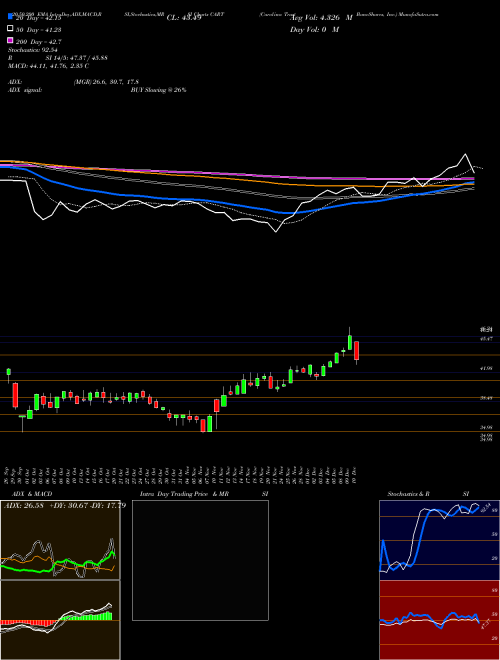Click the empty Intra Day price chart box
Viewport: 500px width, 660px height.
pos(200,560)
